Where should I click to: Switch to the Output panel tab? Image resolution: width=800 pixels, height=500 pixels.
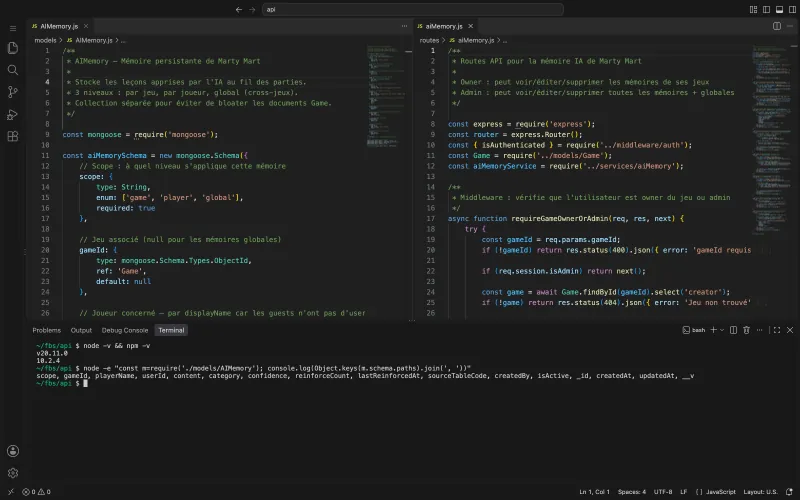click(81, 330)
